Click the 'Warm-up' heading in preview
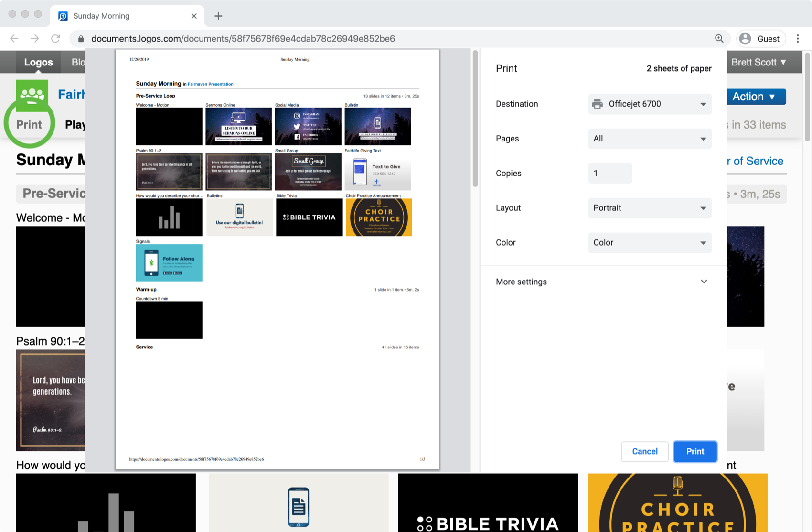The image size is (812, 532). click(x=146, y=289)
